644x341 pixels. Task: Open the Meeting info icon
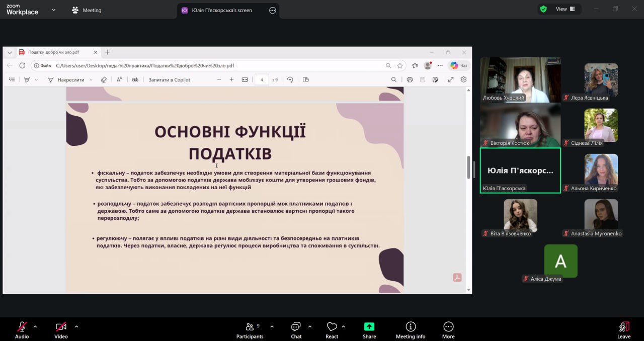point(411,327)
